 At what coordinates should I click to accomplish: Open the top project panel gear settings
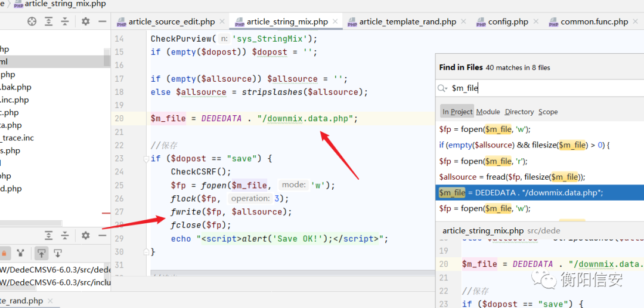85,21
